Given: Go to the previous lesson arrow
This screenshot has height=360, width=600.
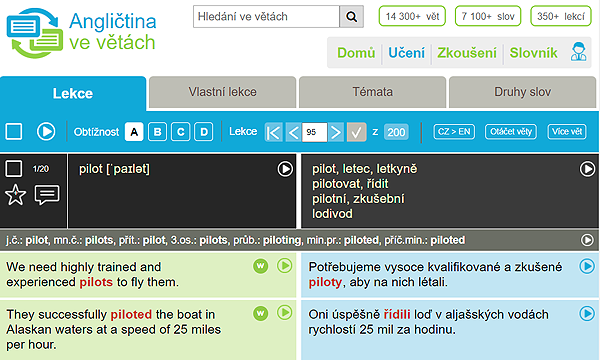Looking at the screenshot, I should click(x=293, y=132).
